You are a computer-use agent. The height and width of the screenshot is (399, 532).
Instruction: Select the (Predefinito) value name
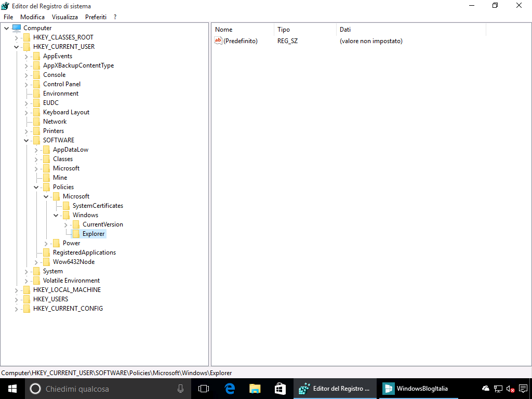tap(240, 41)
